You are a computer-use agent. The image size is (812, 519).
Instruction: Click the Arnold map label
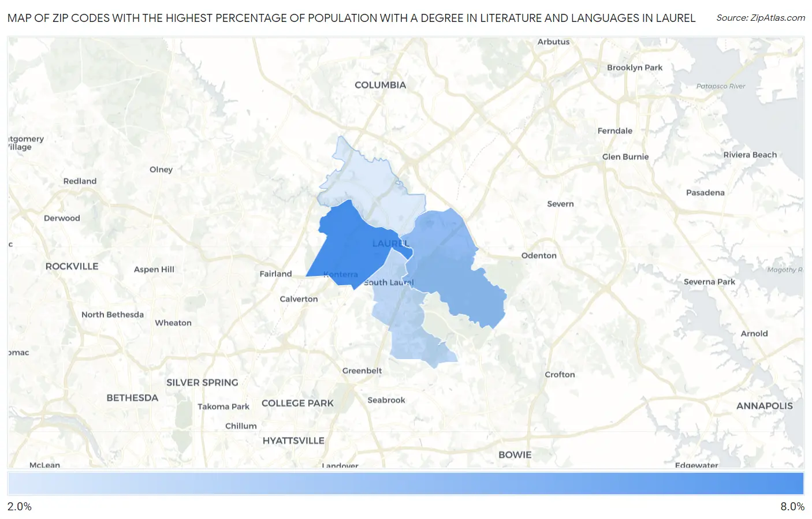pos(754,334)
